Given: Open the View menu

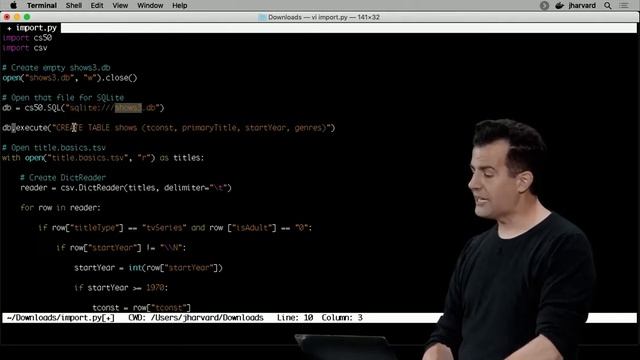Looking at the screenshot, I should (x=120, y=5).
